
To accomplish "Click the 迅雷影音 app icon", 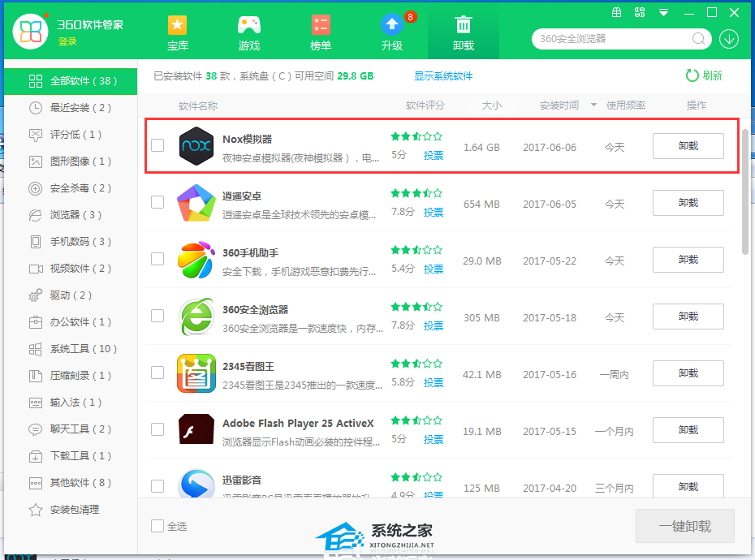I will tap(196, 484).
